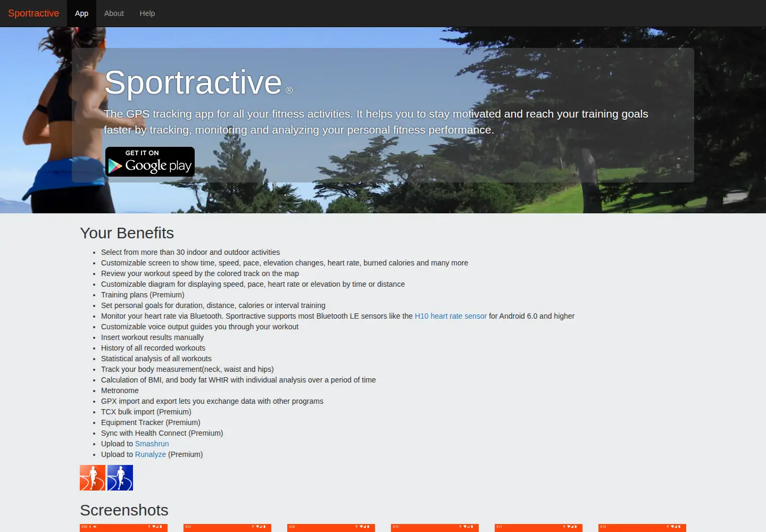Click the Sportractive brand logo in navbar
The width and height of the screenshot is (766, 532).
(x=34, y=13)
